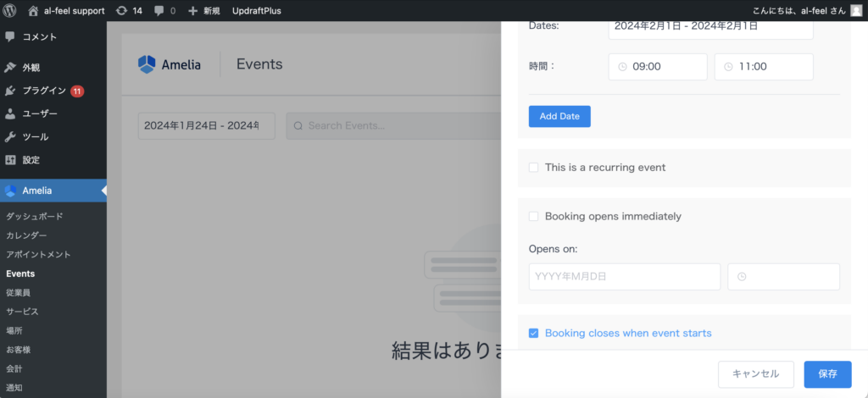Viewport: 868px width, 398px height.
Task: Open the comments bubble icon in admin bar
Action: [159, 11]
